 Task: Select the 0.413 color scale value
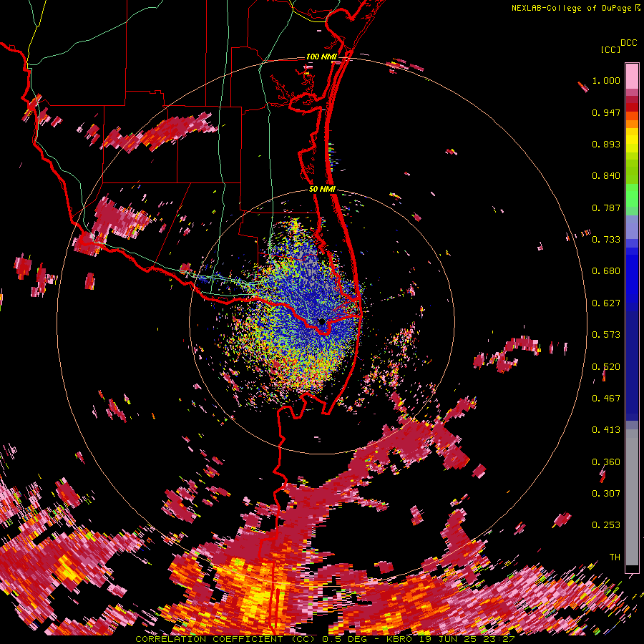(606, 430)
